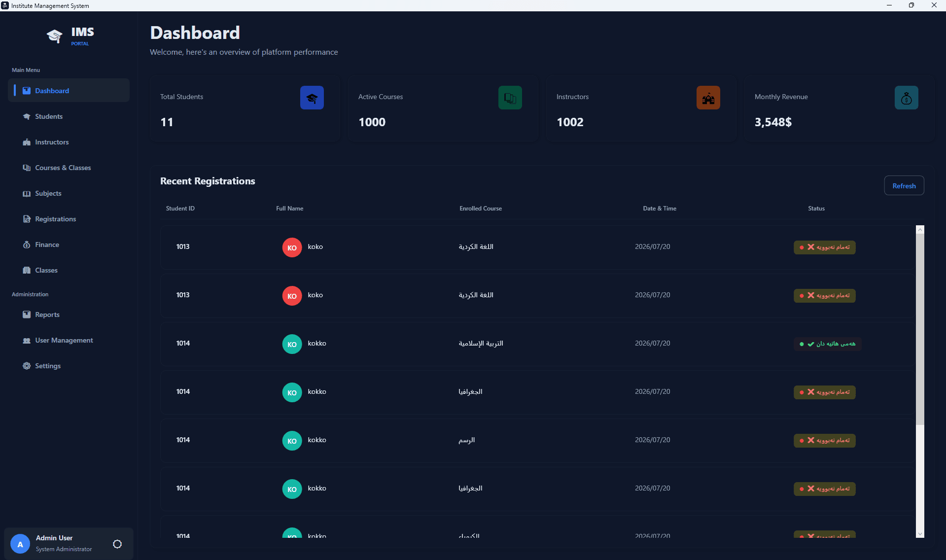Refresh the Recent Registrations list
The width and height of the screenshot is (946, 560).
pos(904,185)
